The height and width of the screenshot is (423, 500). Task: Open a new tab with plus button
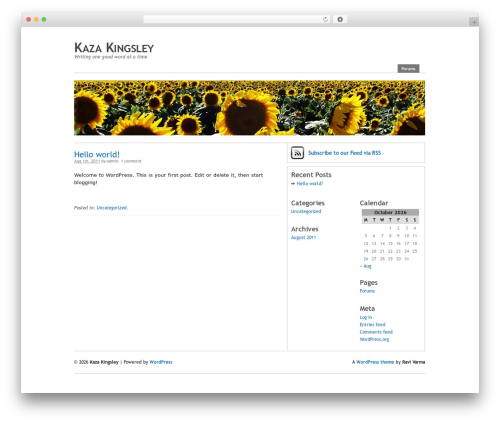[x=474, y=22]
